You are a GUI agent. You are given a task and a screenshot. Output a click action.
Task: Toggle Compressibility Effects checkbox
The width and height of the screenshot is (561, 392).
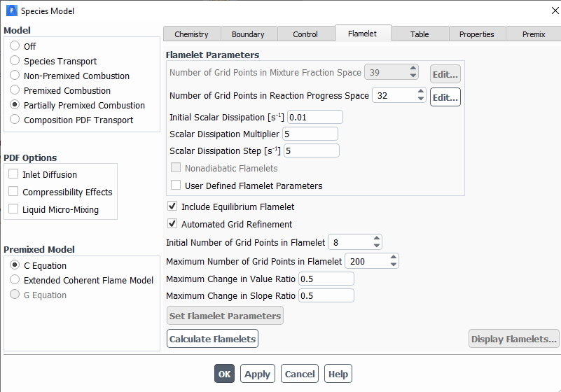click(x=13, y=192)
